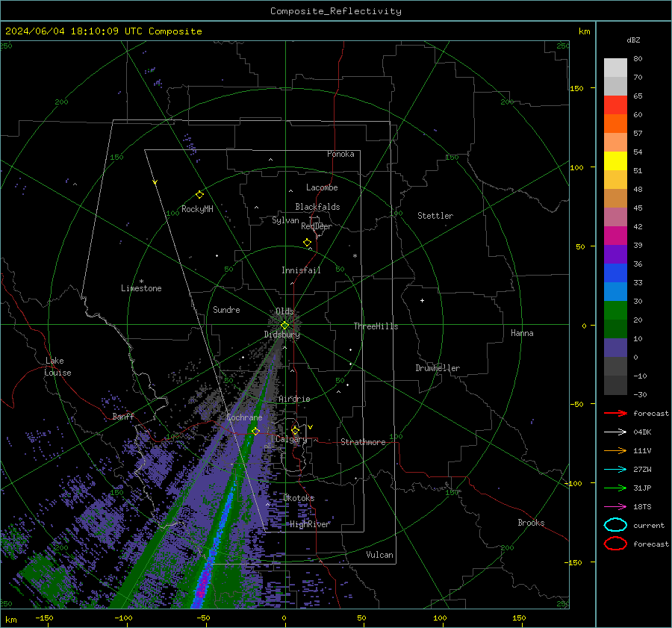
Task: Click the yellow diamond at the radar center
Action: coord(284,326)
